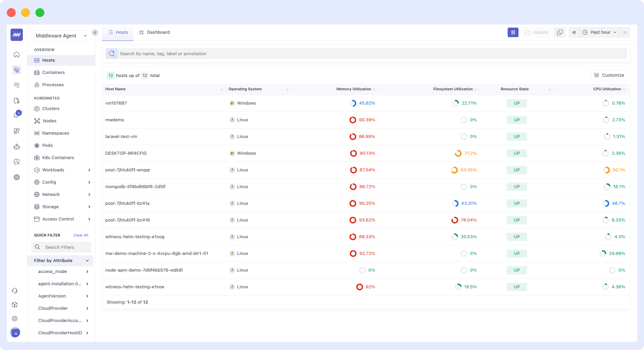Open the logs lines icon in rail

[x=17, y=85]
